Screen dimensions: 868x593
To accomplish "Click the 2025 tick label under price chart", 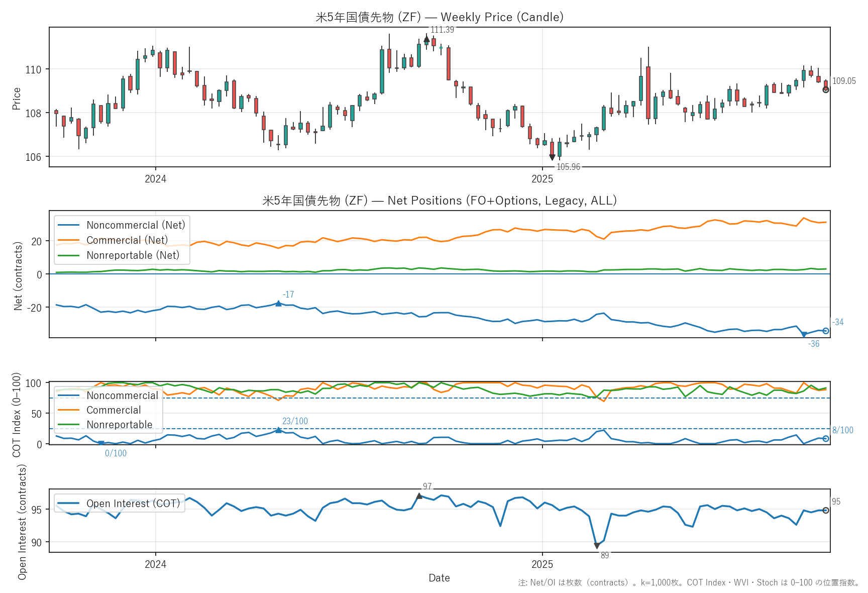I will [x=542, y=179].
